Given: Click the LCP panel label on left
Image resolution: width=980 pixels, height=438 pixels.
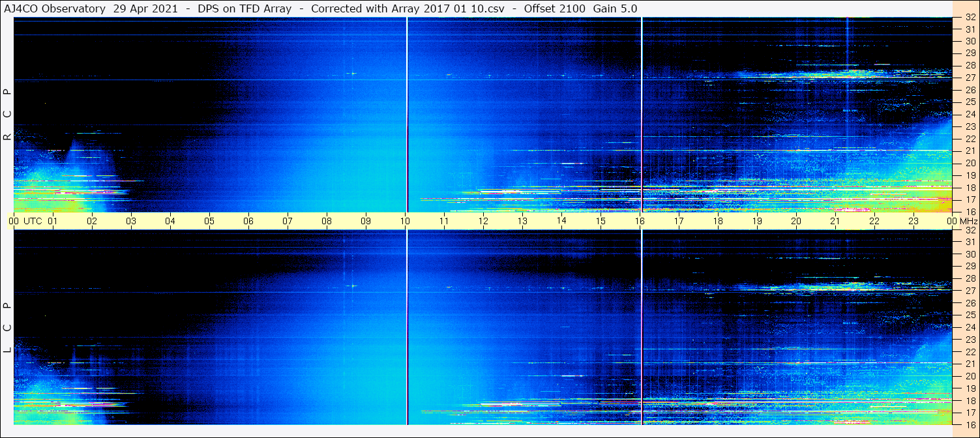Looking at the screenshot, I should (7, 328).
